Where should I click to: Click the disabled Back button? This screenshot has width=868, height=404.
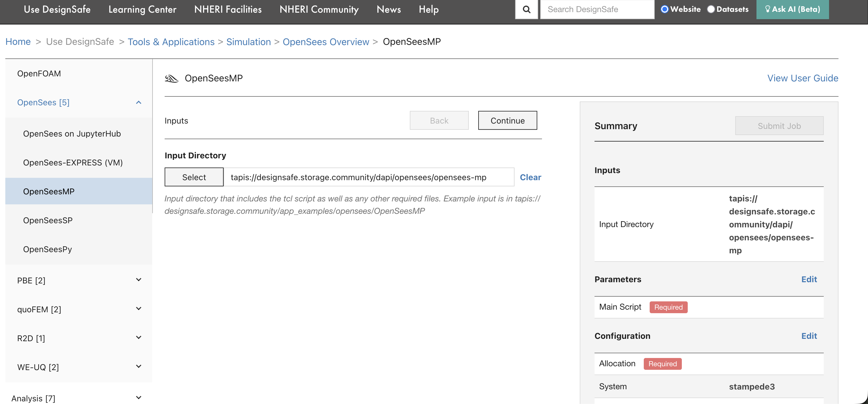click(439, 121)
